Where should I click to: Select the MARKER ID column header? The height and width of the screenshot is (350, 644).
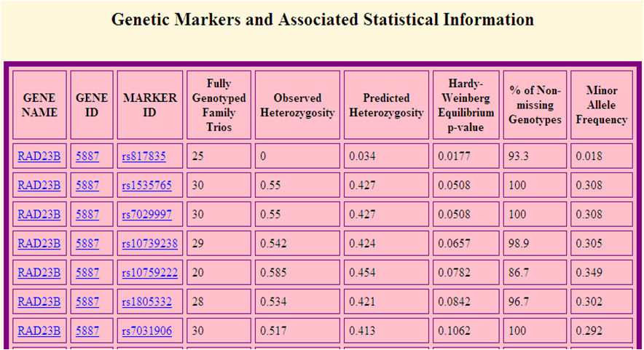(x=150, y=105)
